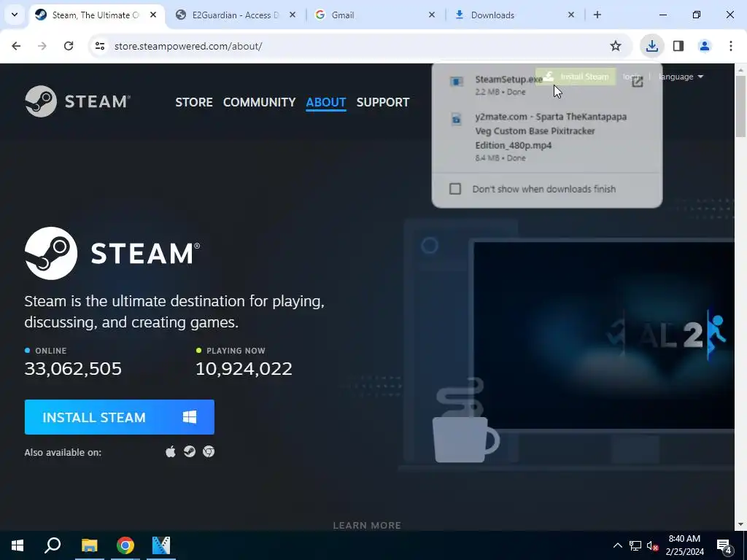747x560 pixels.
Task: Open File Explorer from the taskbar
Action: tap(89, 545)
